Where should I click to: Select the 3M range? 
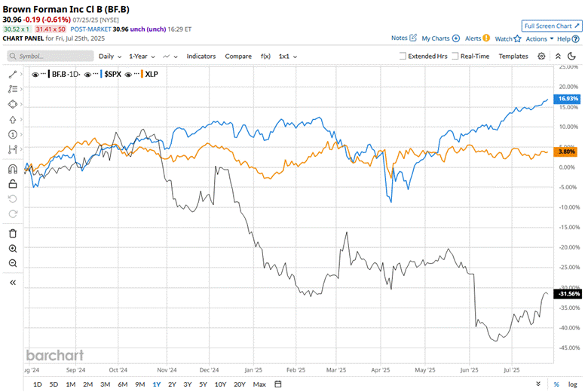[x=105, y=384]
